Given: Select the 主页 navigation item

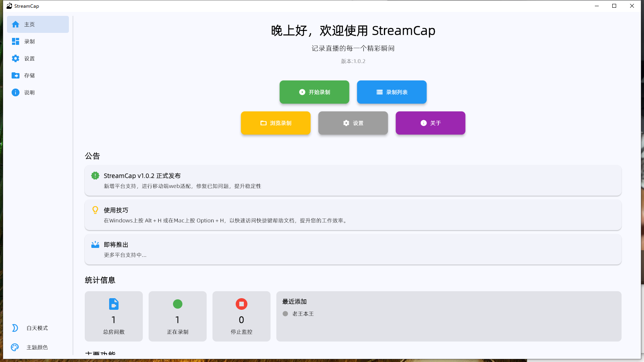Looking at the screenshot, I should tap(29, 24).
